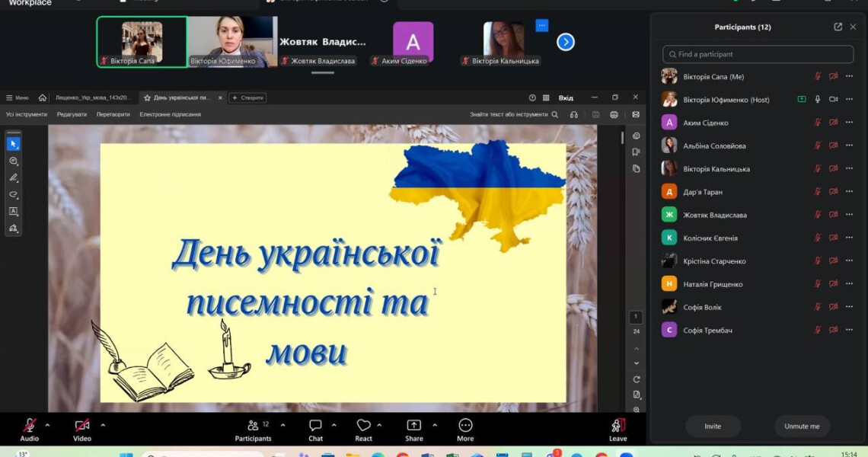Toggle the Participants panel from toolbar
Viewport: 868px width, 457px height.
pyautogui.click(x=253, y=430)
